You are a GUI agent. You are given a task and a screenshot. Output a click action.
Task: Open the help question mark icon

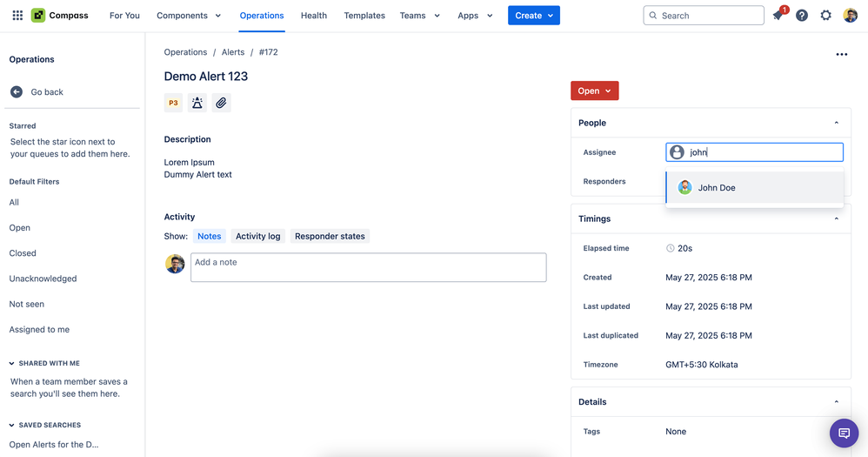coord(802,16)
